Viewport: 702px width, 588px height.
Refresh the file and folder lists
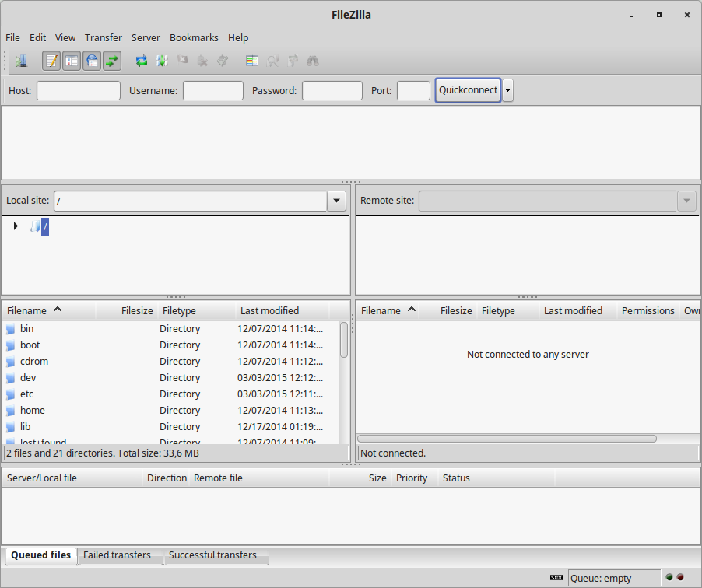tap(143, 61)
